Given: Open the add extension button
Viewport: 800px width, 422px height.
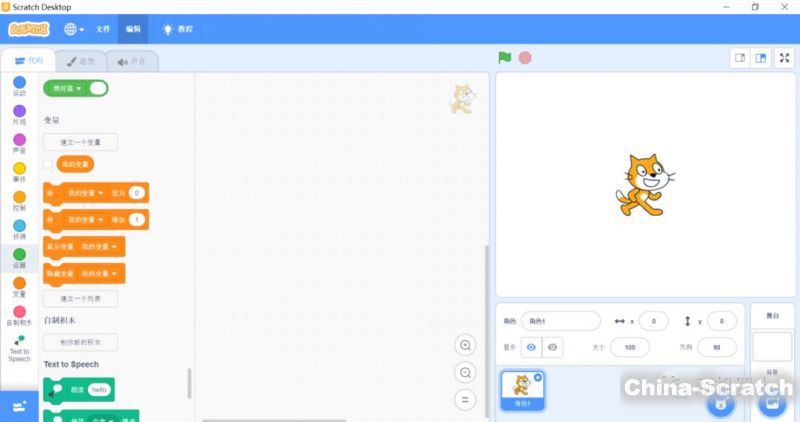Looking at the screenshot, I should pyautogui.click(x=19, y=405).
